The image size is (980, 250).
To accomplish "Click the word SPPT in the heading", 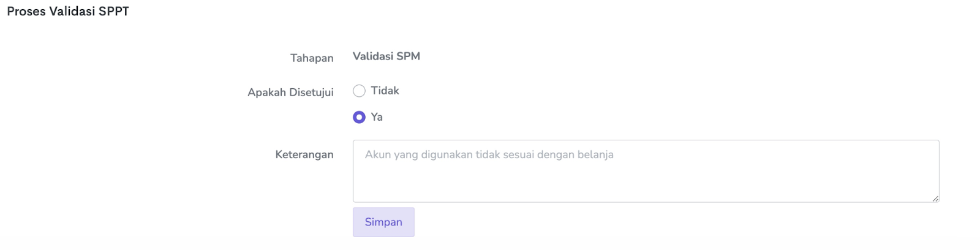I will tap(114, 12).
